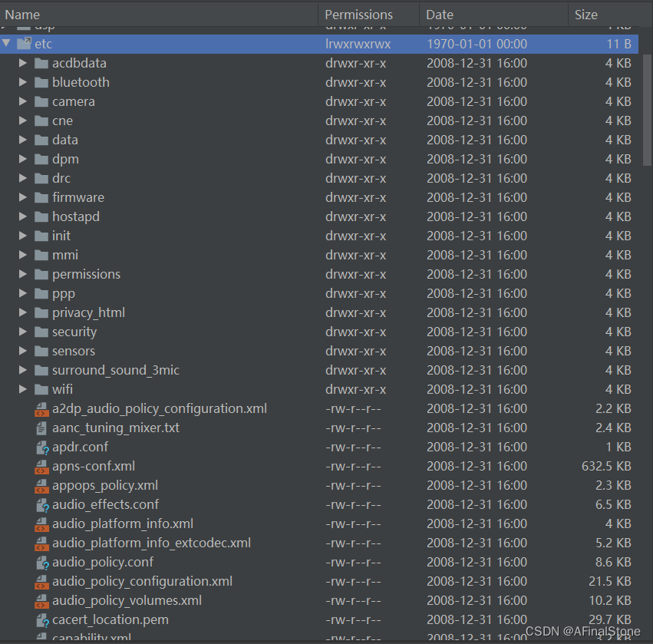The image size is (653, 644).
Task: Expand the bluetooth folder arrow
Action: [23, 82]
